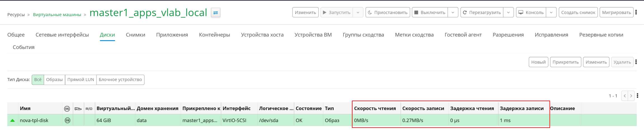Click the Удалить disk button

click(622, 62)
